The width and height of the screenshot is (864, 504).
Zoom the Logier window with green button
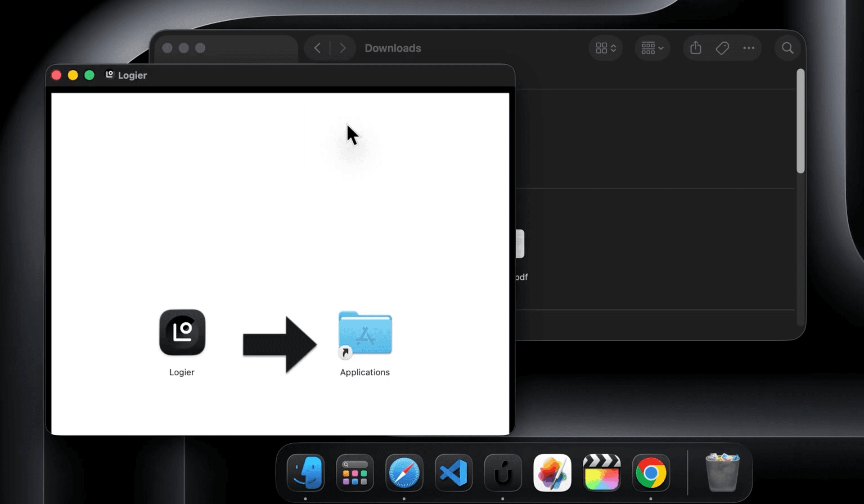pyautogui.click(x=90, y=75)
